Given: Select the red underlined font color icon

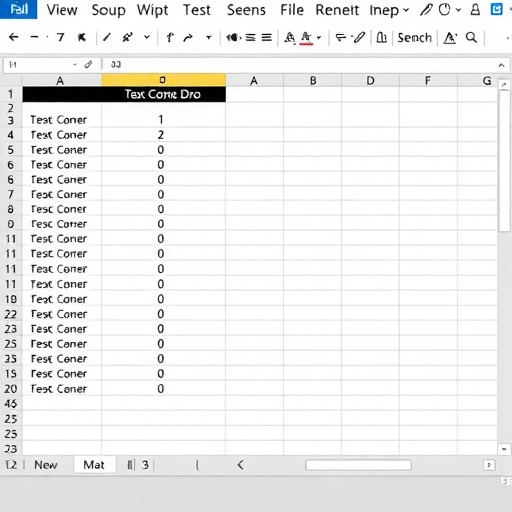Looking at the screenshot, I should pyautogui.click(x=306, y=38).
